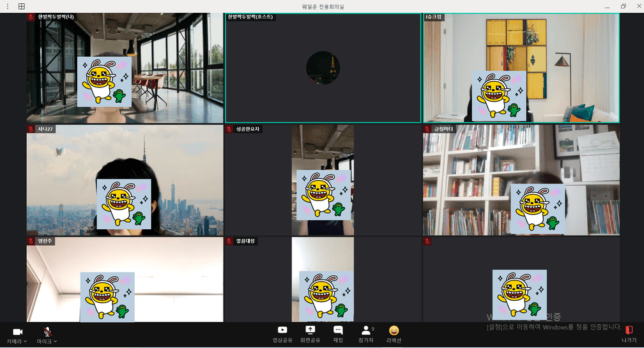
Task: Toggle the camera on or off
Action: coord(17,331)
